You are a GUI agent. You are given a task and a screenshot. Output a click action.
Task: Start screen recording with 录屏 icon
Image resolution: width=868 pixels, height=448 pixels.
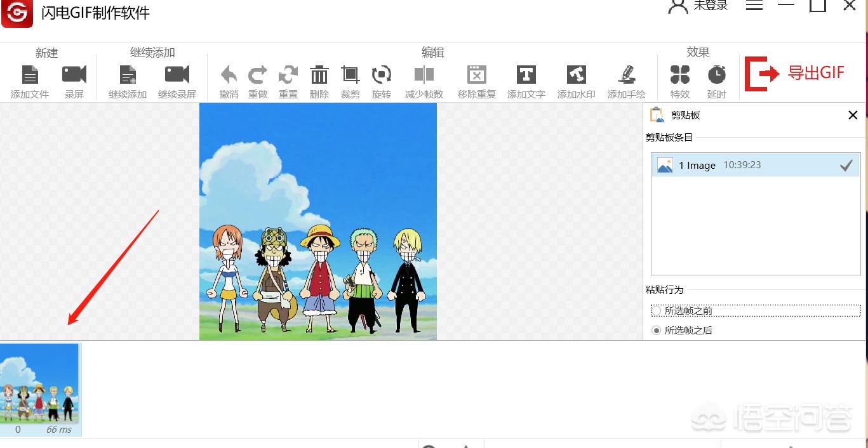tap(74, 76)
